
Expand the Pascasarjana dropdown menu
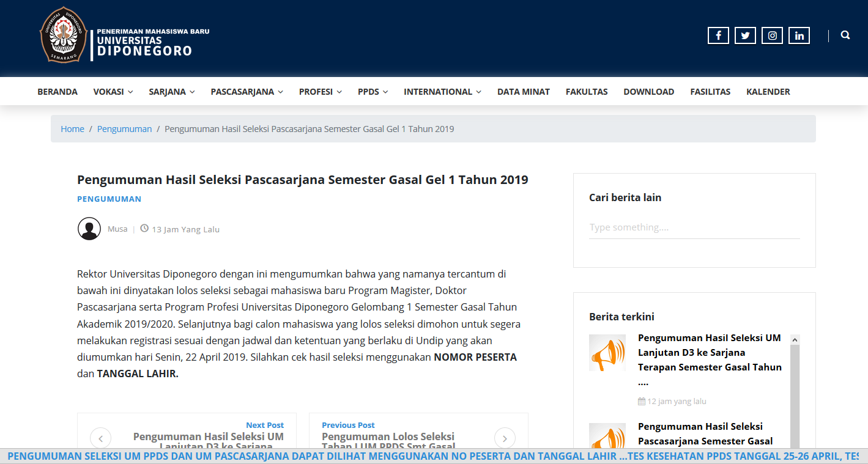(x=247, y=92)
